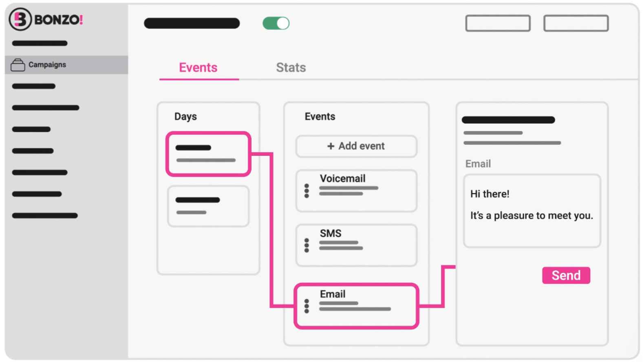Click the Bonzo logo icon
Screen dimensions: 644x362
(20, 19)
